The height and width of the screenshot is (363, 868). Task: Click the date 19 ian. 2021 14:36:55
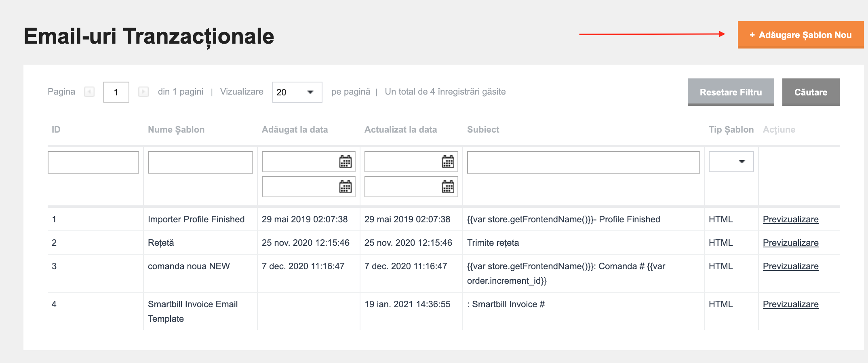point(407,304)
